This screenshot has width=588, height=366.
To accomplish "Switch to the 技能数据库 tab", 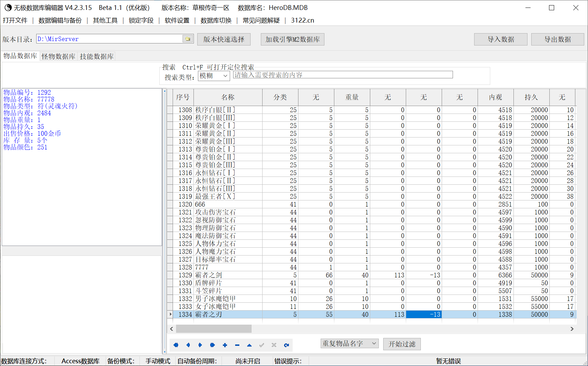I will [x=97, y=56].
